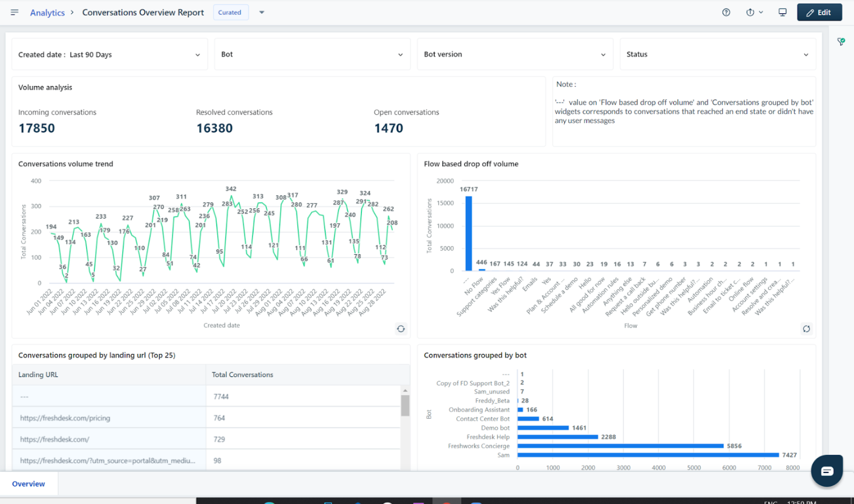Open the green filter funnel icon

click(x=841, y=42)
